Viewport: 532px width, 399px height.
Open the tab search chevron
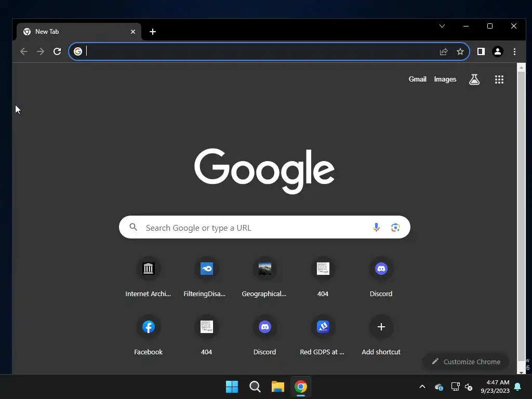pyautogui.click(x=442, y=26)
